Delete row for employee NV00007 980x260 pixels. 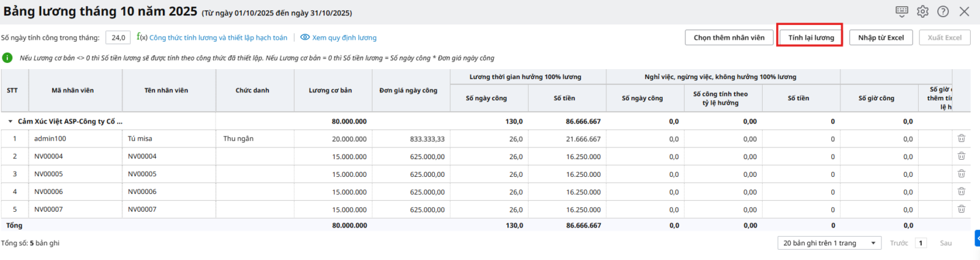(961, 209)
